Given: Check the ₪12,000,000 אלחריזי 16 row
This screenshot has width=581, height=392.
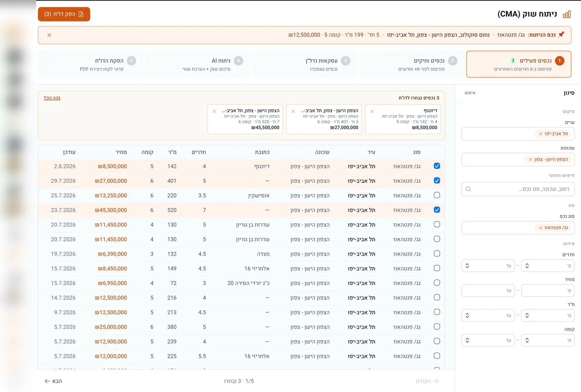Looking at the screenshot, I should click(x=437, y=356).
